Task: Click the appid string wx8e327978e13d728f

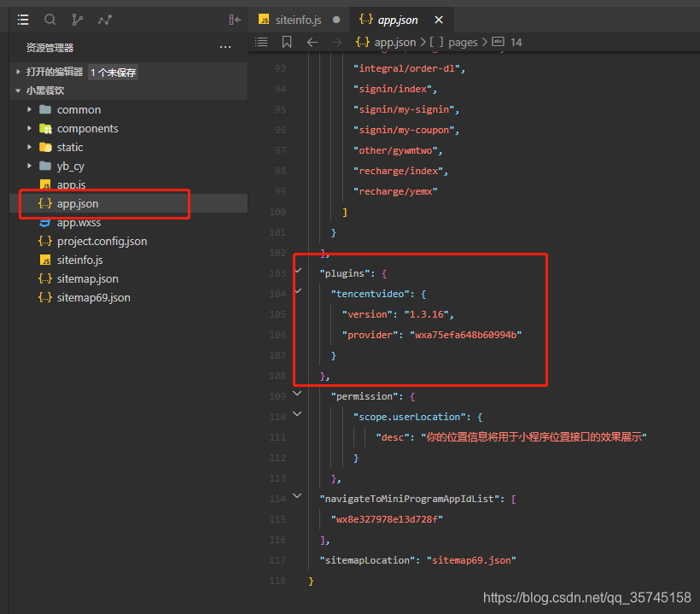Action: [387, 519]
